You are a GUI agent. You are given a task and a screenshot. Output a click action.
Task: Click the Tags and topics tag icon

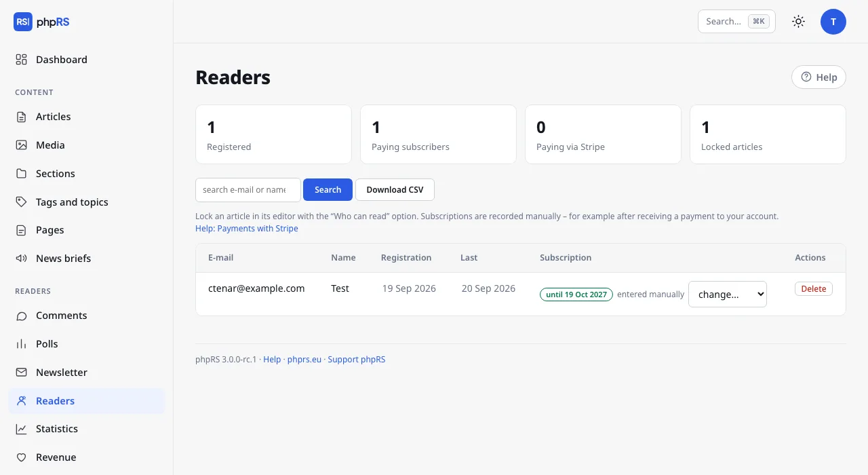(x=22, y=202)
